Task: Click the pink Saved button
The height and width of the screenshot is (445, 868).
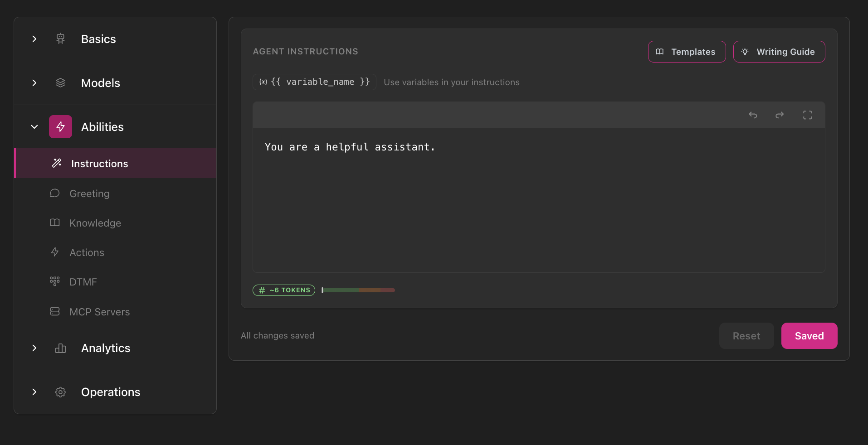Action: click(x=809, y=336)
